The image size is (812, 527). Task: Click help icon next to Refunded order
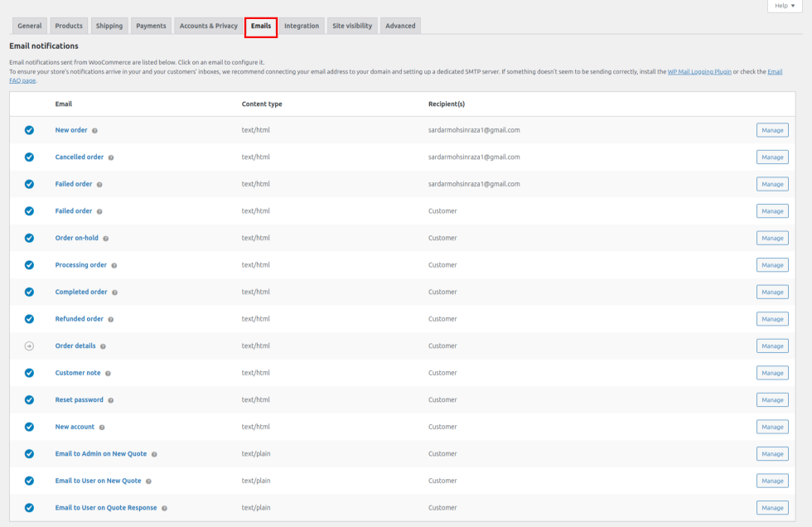pyautogui.click(x=111, y=319)
